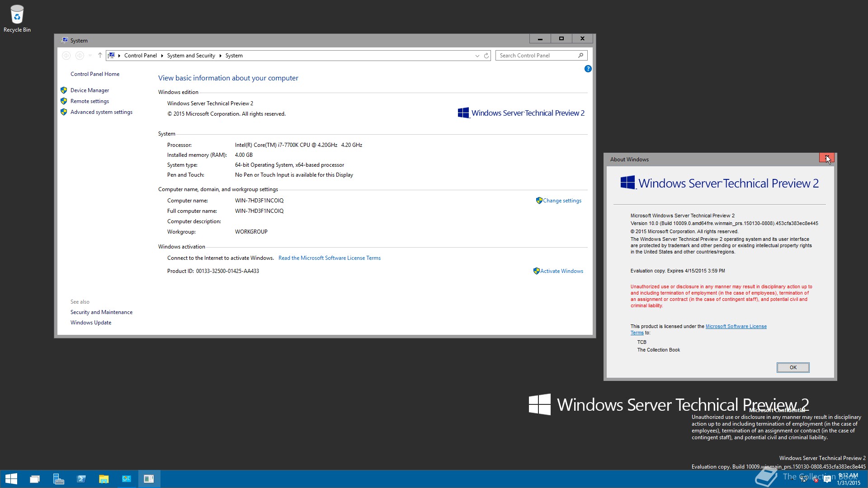
Task: Click the Forward arrow in System window
Action: click(80, 56)
